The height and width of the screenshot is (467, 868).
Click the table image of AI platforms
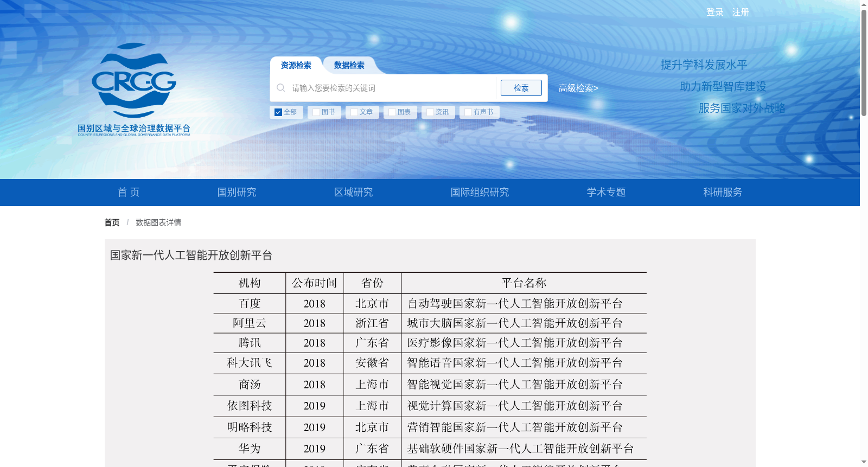(430, 369)
